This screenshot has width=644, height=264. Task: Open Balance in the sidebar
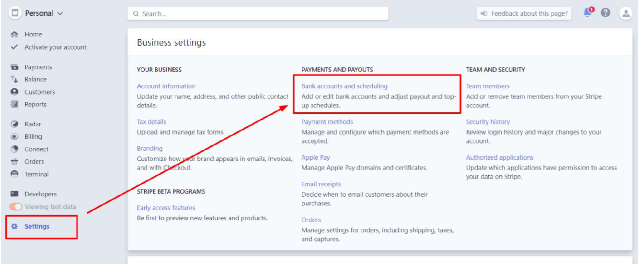pyautogui.click(x=35, y=79)
